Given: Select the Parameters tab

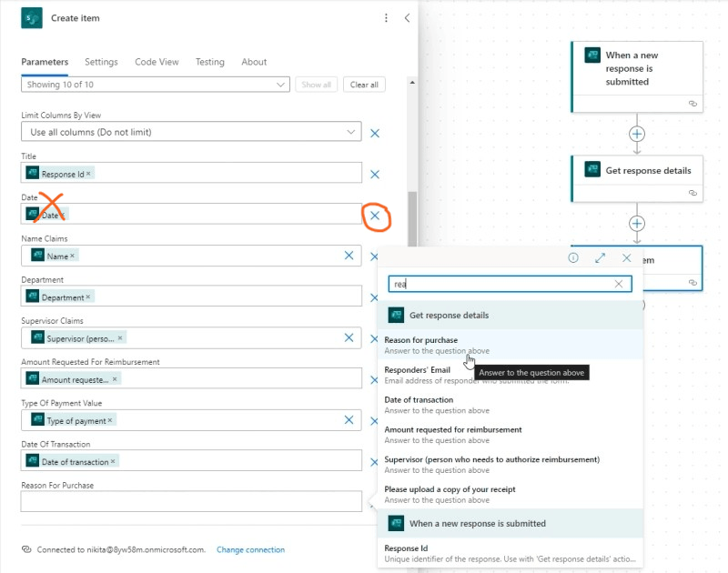Looking at the screenshot, I should [45, 62].
